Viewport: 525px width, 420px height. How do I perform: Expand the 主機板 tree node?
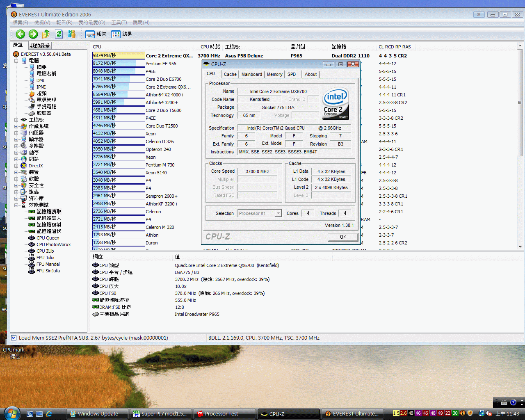(16, 120)
